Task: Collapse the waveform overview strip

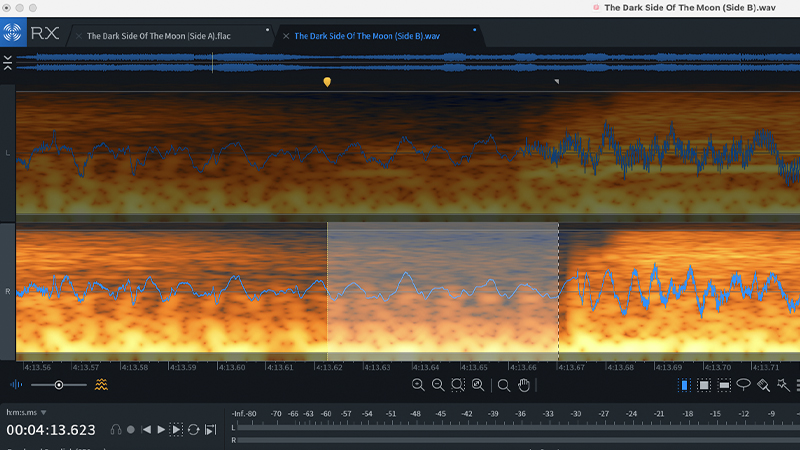Action: (7, 62)
